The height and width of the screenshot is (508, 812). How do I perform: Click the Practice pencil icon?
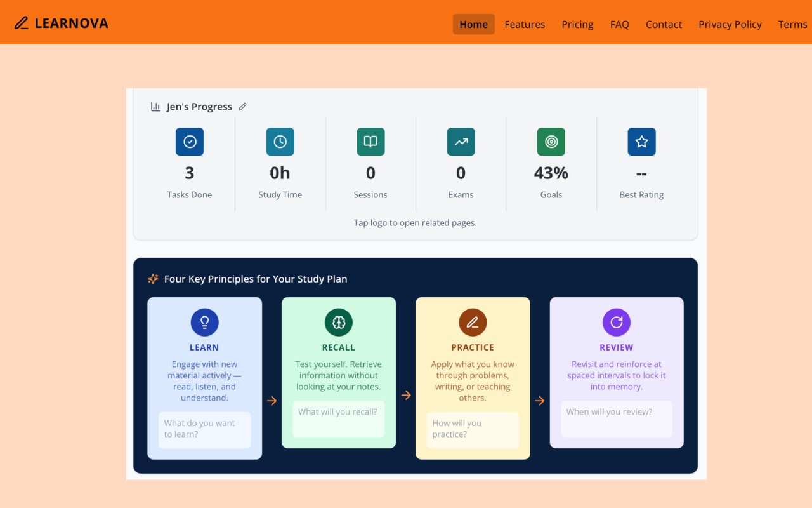(x=473, y=323)
